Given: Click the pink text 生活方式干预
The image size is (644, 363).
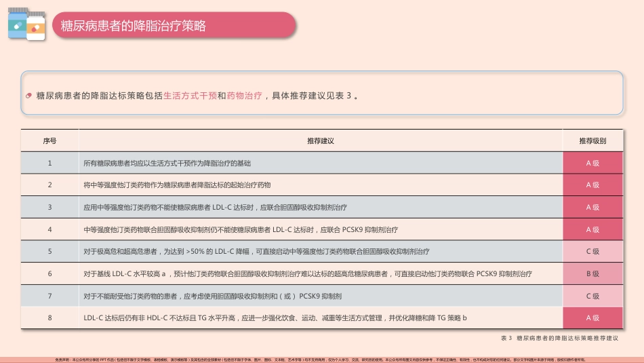Looking at the screenshot, I should pos(190,96).
